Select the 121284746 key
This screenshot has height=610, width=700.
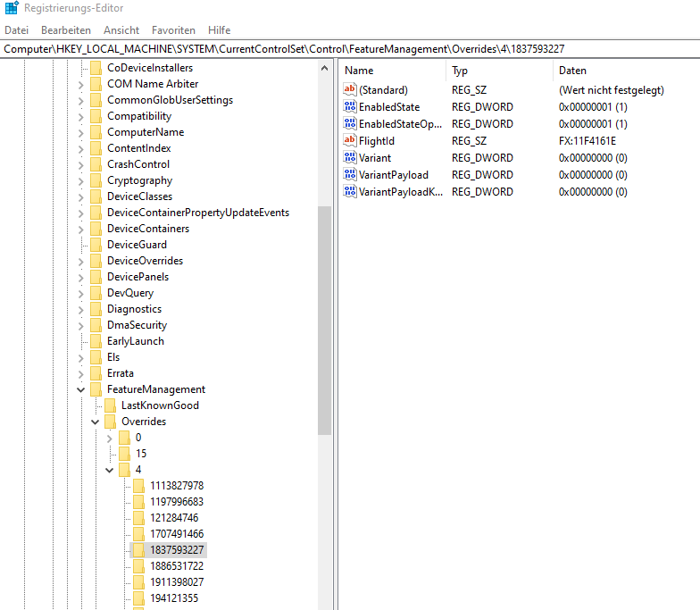[174, 518]
